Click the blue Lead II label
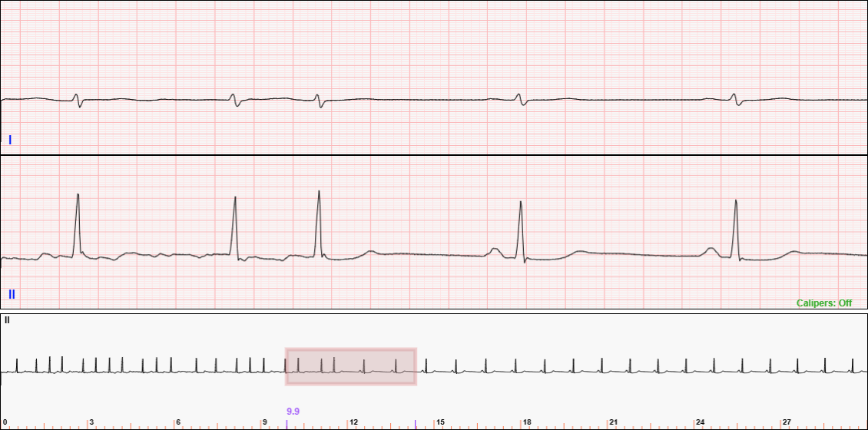Screen dimensions: 868x430 [12, 294]
